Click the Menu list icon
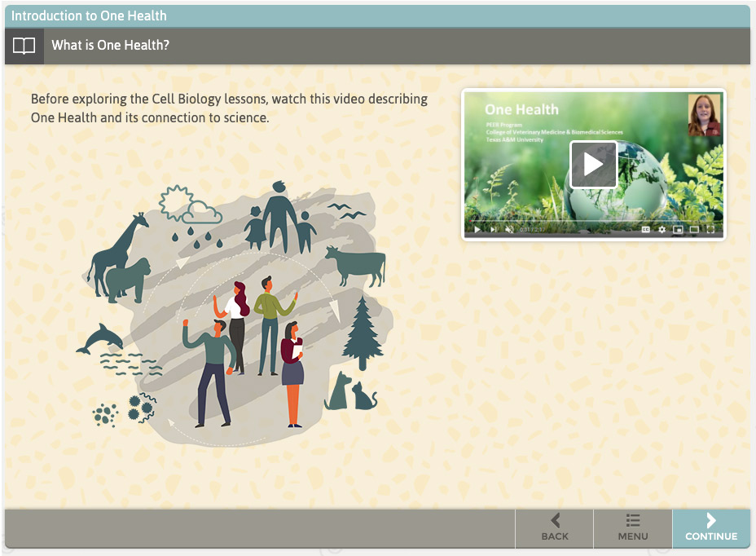This screenshot has width=756, height=556. click(632, 520)
